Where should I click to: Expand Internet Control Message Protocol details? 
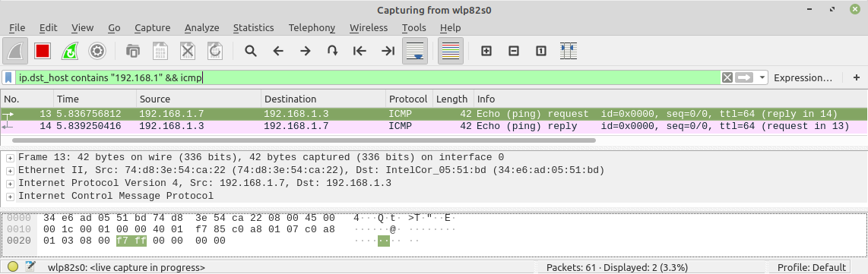[10, 197]
